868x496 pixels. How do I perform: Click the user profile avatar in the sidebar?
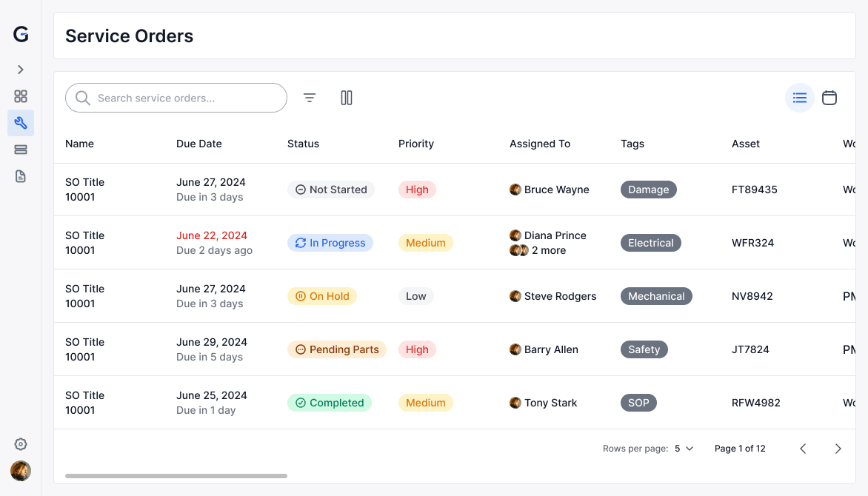pos(21,471)
